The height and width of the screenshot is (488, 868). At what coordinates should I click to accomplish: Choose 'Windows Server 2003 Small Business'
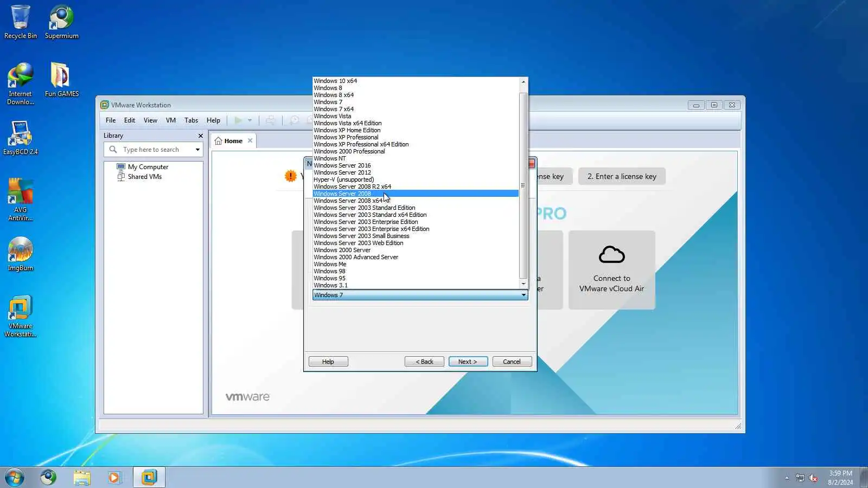(416, 236)
